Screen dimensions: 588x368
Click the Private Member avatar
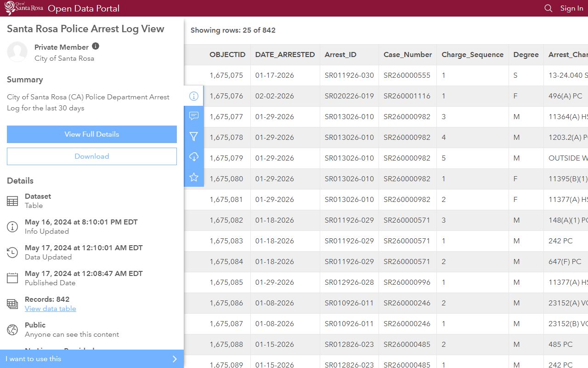click(17, 52)
